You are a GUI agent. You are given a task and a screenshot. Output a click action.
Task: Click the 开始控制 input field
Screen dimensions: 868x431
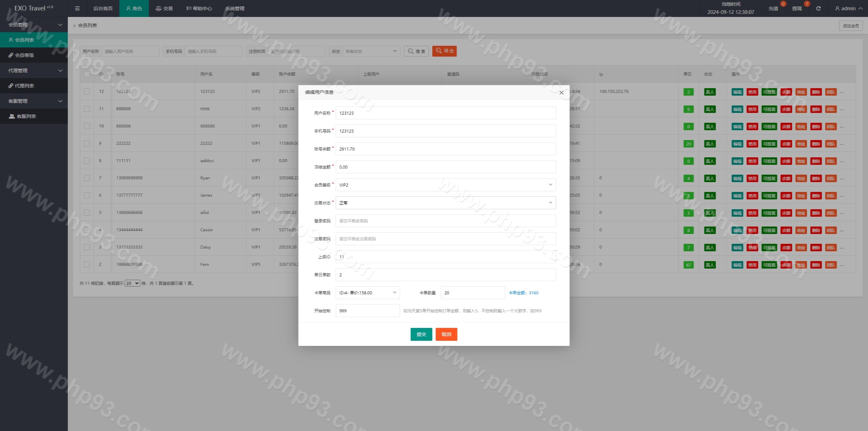coord(368,311)
